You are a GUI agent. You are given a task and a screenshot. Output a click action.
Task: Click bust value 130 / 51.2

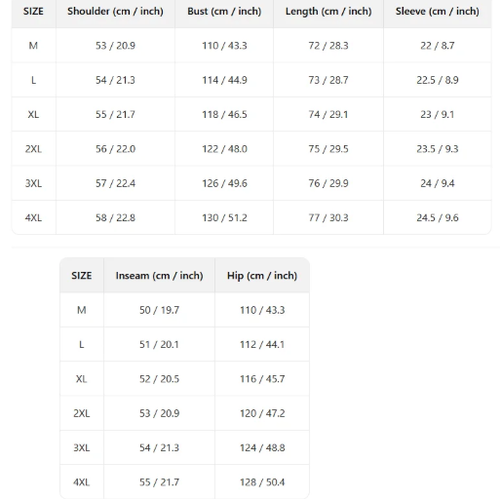[x=224, y=218]
